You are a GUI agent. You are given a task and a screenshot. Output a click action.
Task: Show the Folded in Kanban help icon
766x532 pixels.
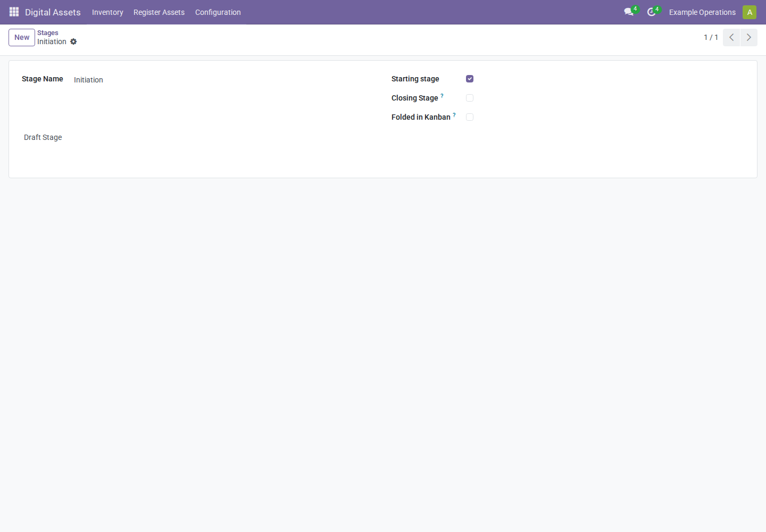(454, 115)
